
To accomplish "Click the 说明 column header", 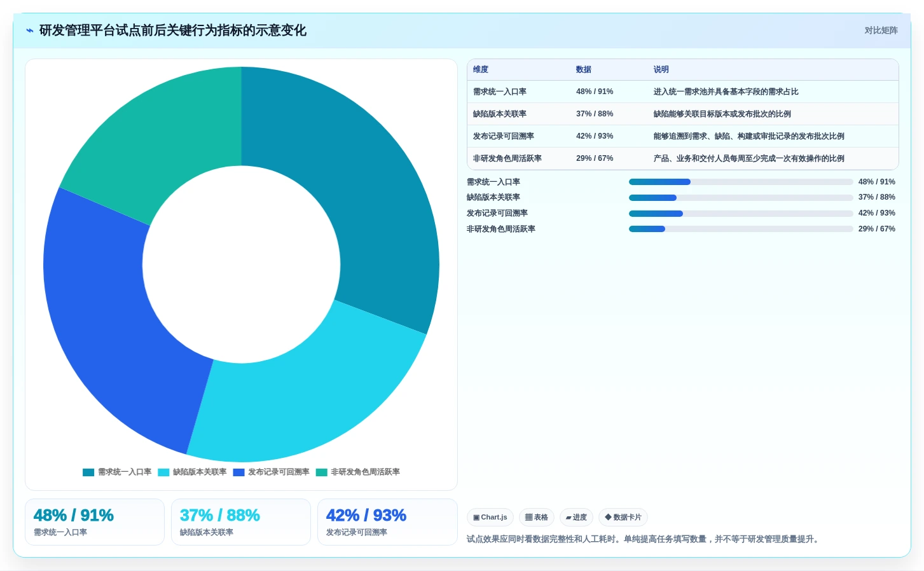I will pyautogui.click(x=661, y=70).
